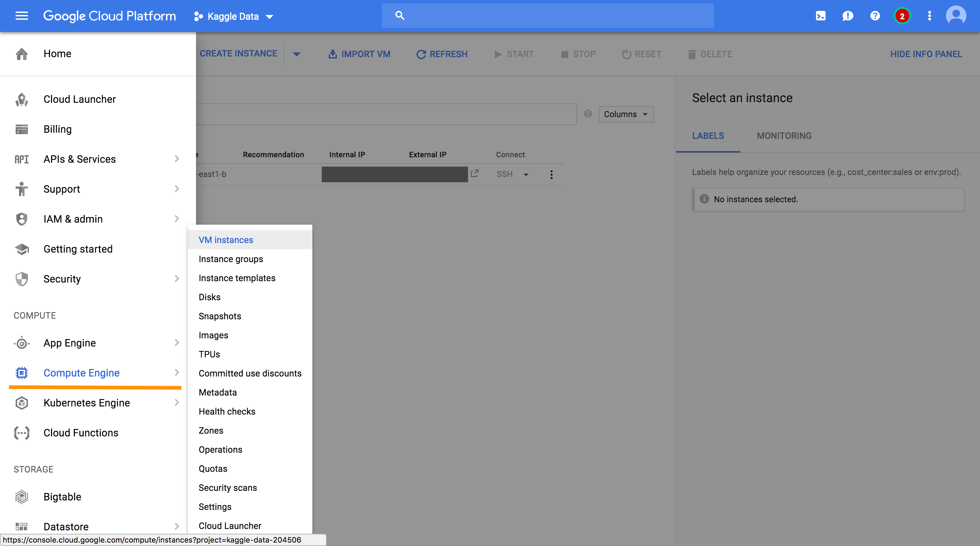Expand the Security submenu
The width and height of the screenshot is (980, 546).
pyautogui.click(x=177, y=279)
